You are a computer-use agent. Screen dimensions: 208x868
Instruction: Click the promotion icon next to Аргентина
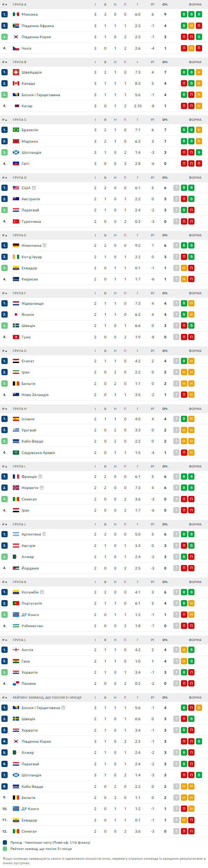click(x=44, y=534)
